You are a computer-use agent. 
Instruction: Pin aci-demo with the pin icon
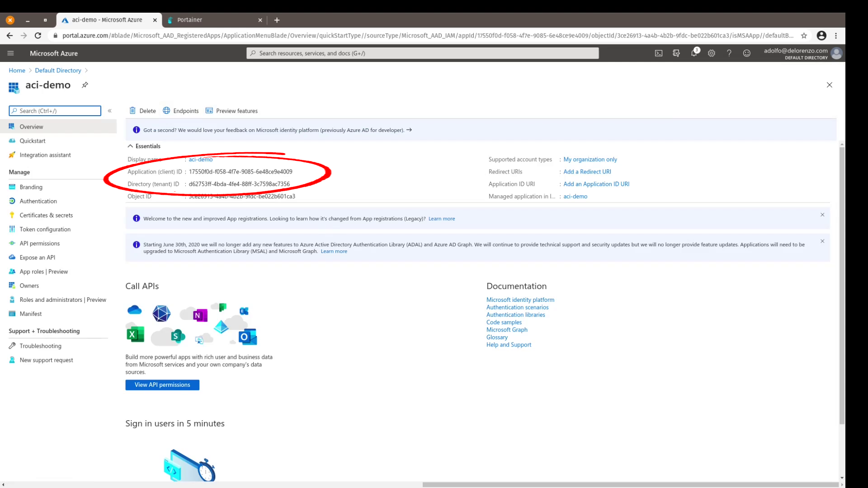tap(85, 85)
